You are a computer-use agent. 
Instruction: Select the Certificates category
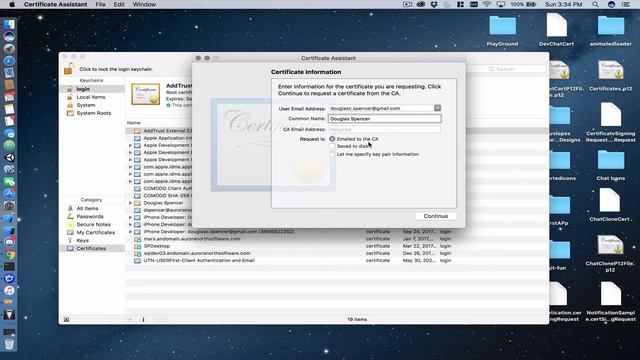click(92, 248)
